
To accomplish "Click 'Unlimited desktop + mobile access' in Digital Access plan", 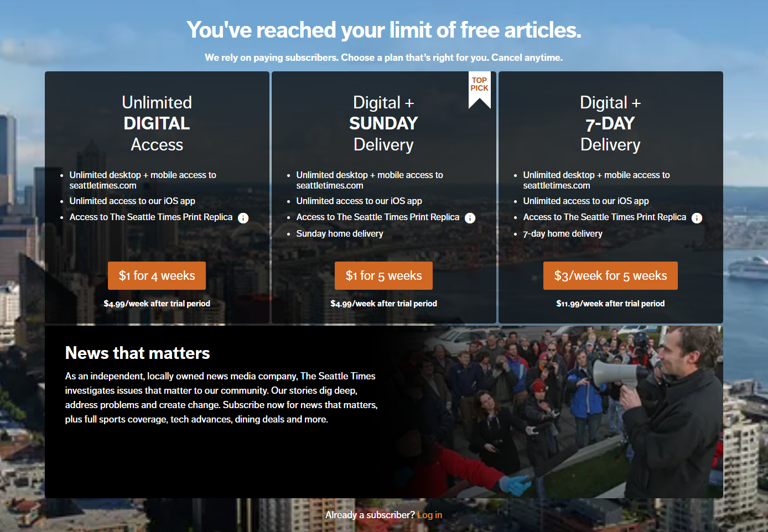I will [x=143, y=180].
